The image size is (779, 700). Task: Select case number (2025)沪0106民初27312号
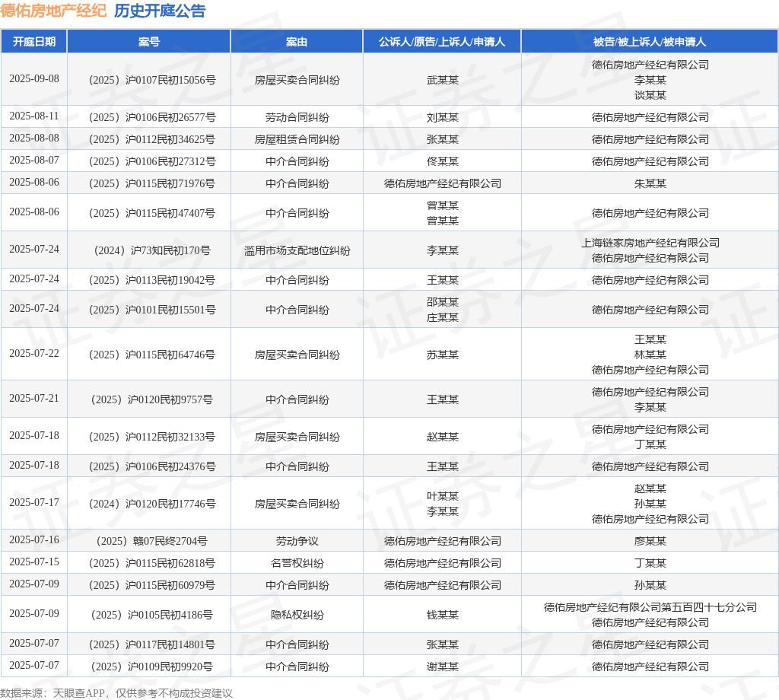click(152, 161)
